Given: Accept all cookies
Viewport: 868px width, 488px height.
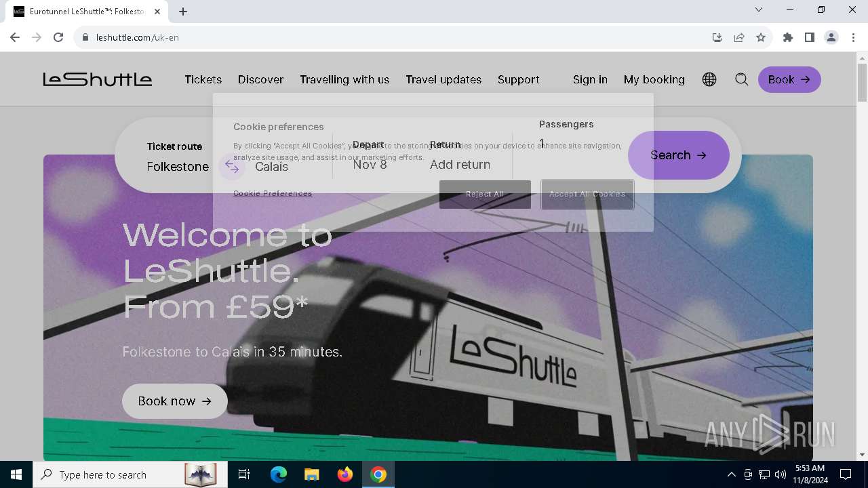Looking at the screenshot, I should pos(587,194).
